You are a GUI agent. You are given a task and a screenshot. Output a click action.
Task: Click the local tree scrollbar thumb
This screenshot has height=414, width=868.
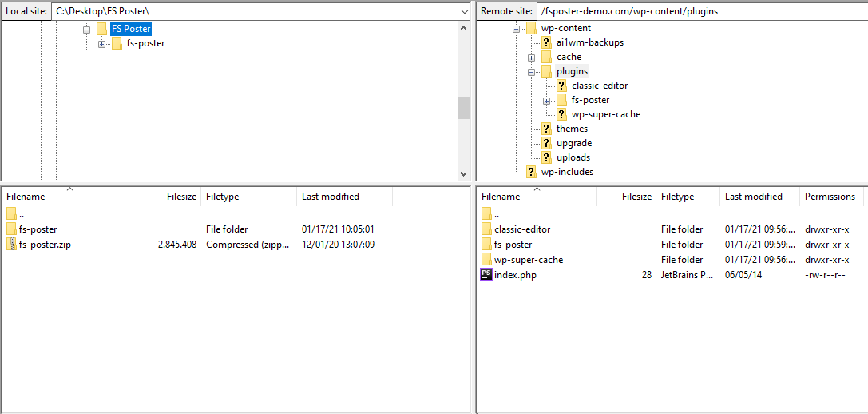pyautogui.click(x=463, y=108)
